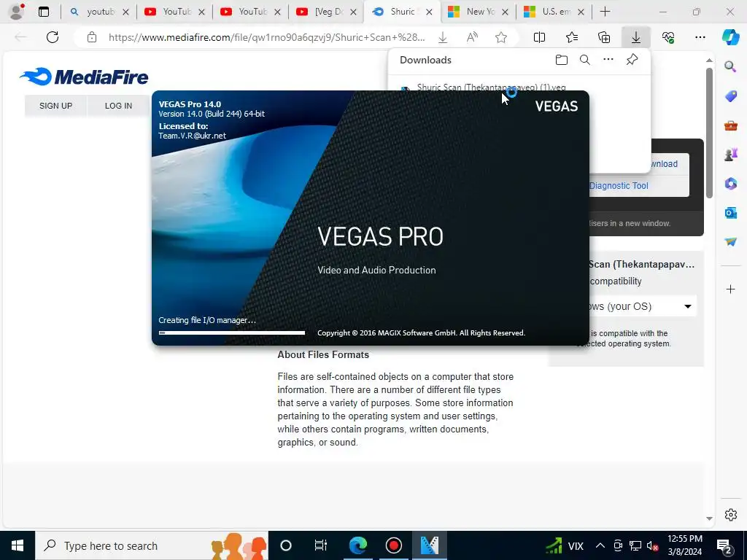The height and width of the screenshot is (560, 747).
Task: Open VEGAS Pro taskbar icon
Action: click(x=429, y=545)
